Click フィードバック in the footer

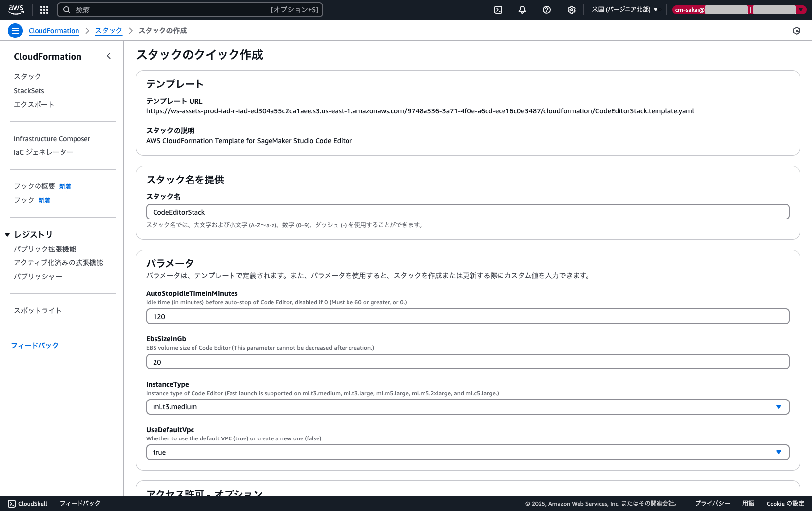80,504
